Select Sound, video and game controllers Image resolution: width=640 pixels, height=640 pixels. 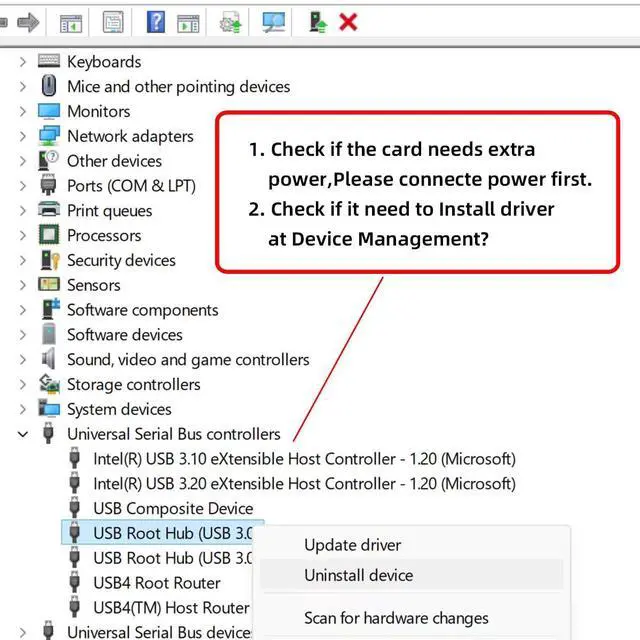188,360
